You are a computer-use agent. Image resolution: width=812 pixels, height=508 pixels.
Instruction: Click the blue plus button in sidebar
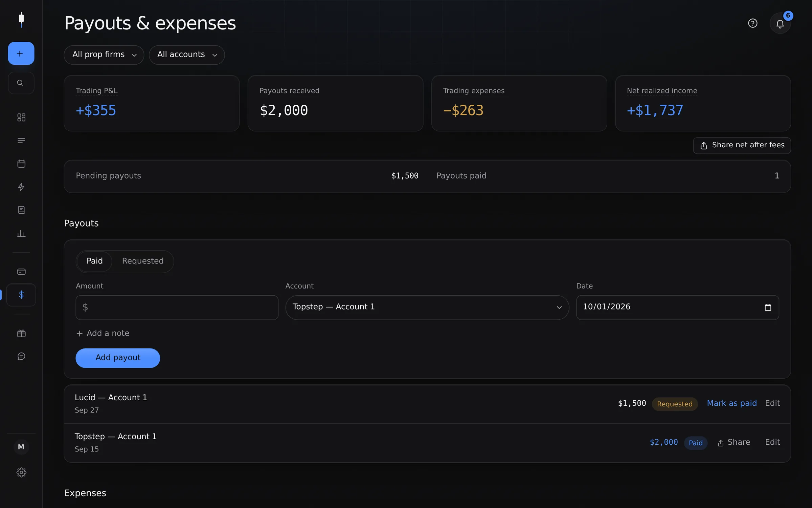(21, 53)
